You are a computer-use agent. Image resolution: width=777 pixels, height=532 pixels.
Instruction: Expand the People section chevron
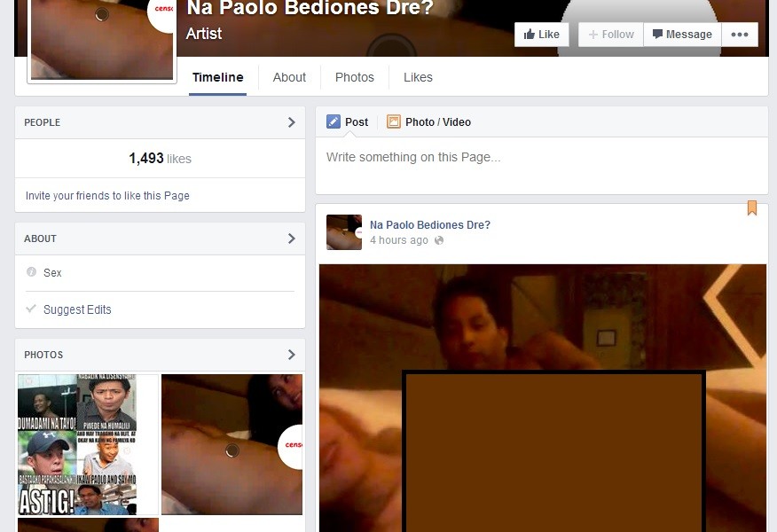(291, 122)
